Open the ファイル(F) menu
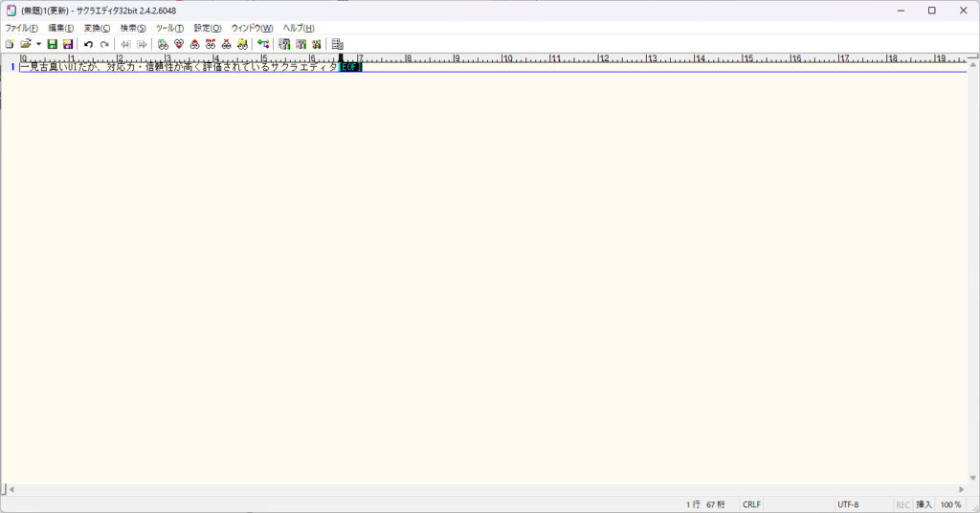Screen dimensions: 980x513 point(21,28)
